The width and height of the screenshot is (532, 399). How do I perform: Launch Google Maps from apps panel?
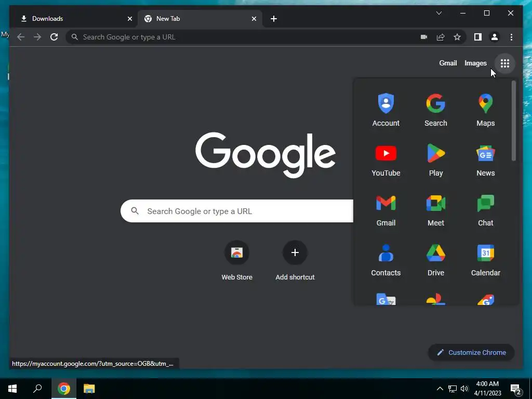coord(486,110)
